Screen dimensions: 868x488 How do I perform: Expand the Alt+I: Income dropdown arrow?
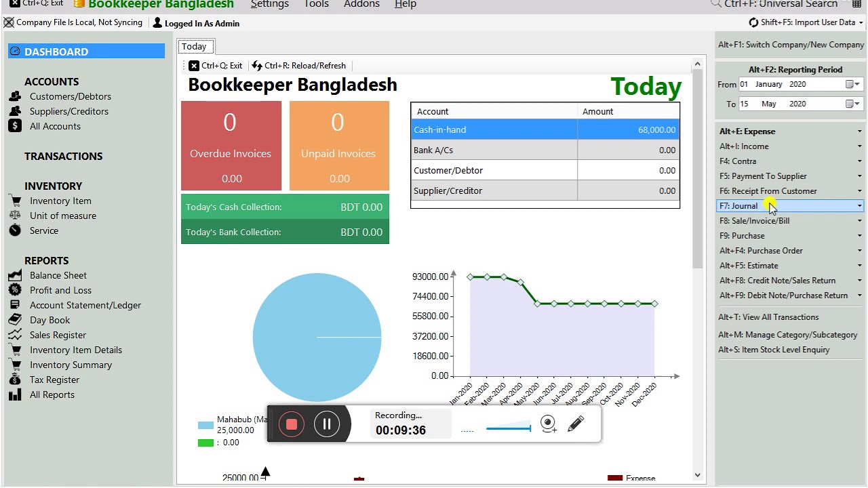pyautogui.click(x=859, y=146)
